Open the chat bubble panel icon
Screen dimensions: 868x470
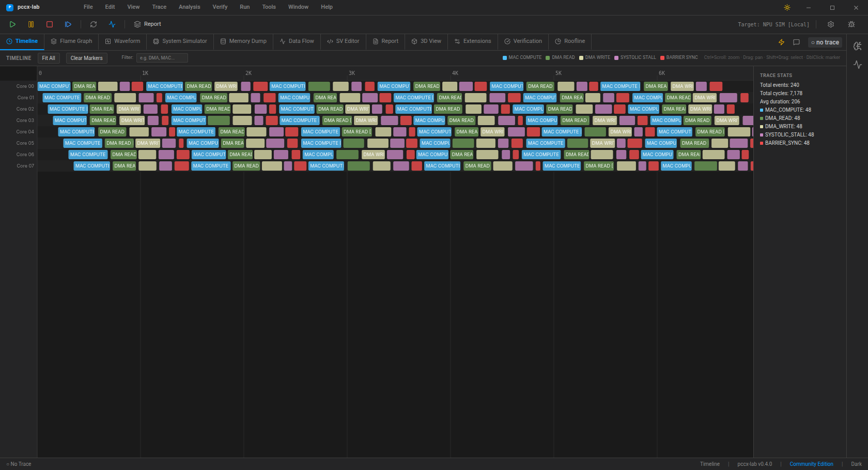796,42
